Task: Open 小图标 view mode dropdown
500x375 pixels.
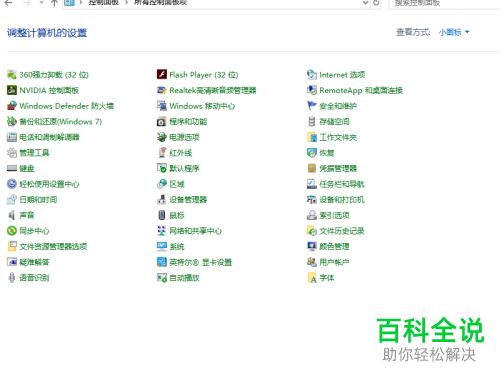Action: 454,32
